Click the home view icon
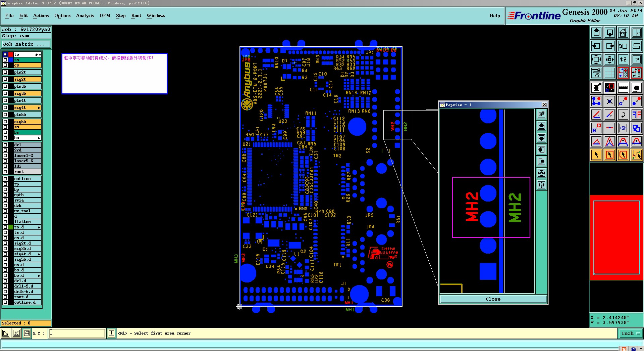Image resolution: width=644 pixels, height=351 pixels. 623,33
